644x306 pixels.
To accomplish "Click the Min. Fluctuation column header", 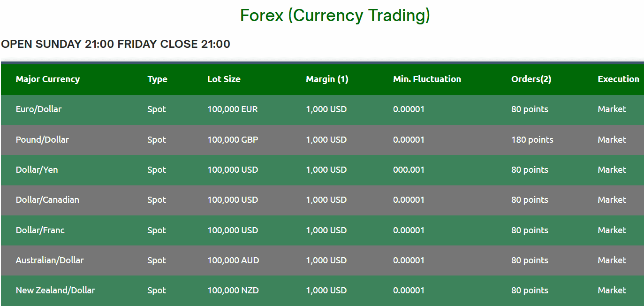I will point(427,79).
